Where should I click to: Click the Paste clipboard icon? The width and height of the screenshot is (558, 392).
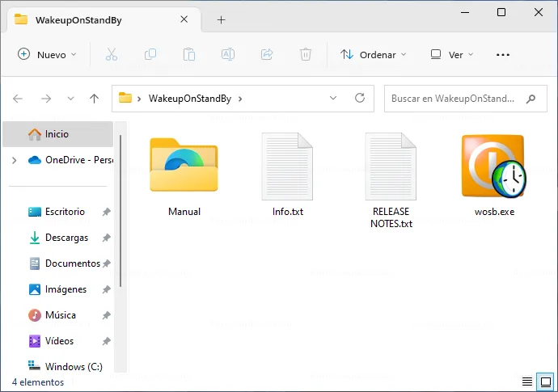coord(189,54)
